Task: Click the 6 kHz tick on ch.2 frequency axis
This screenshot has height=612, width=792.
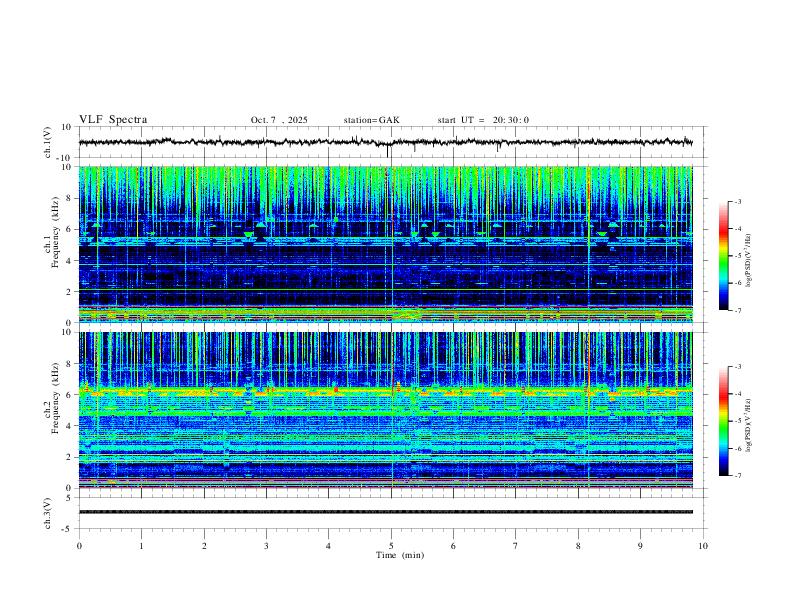Action: pos(70,395)
